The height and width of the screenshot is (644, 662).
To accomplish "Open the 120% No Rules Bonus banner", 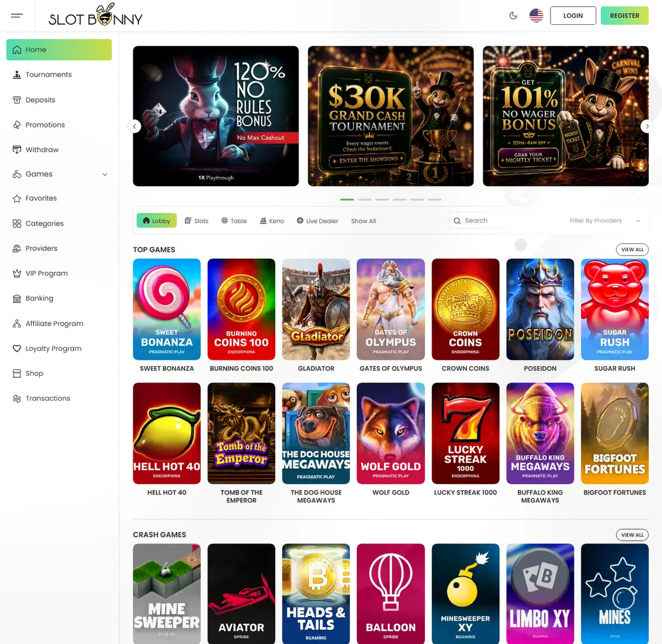I will (x=216, y=116).
